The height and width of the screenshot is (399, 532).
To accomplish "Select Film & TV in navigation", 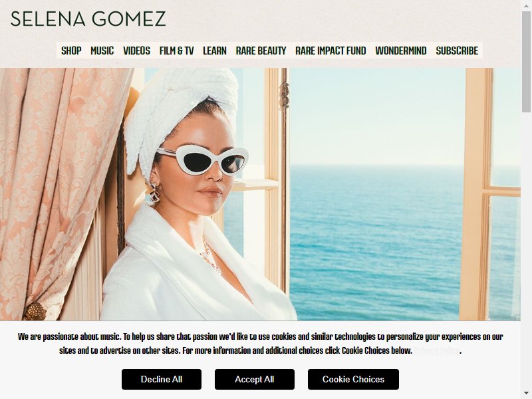I will pyautogui.click(x=176, y=51).
